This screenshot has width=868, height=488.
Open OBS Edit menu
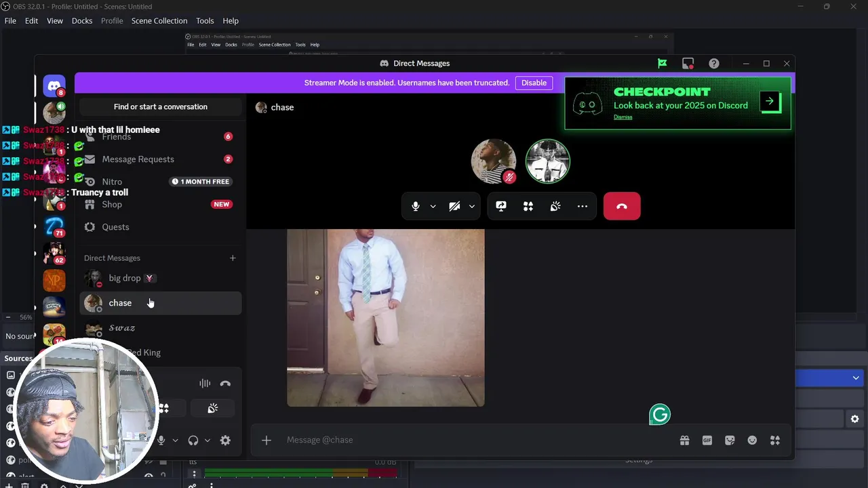point(32,20)
